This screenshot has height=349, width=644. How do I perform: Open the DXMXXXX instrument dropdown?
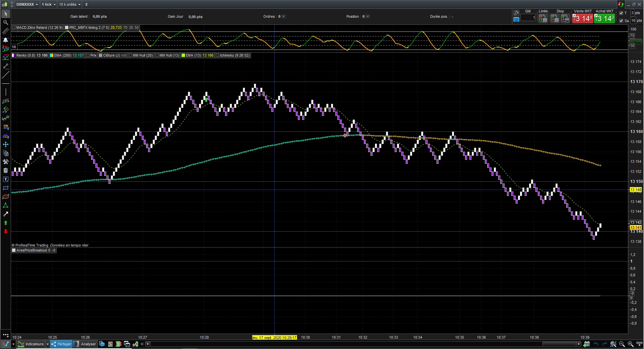27,4
